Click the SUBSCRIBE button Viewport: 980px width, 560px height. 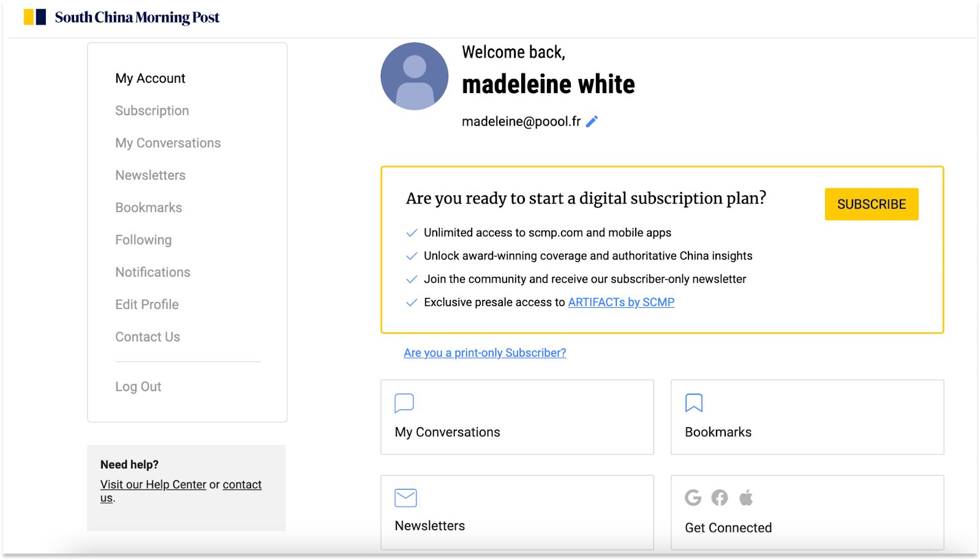click(871, 204)
